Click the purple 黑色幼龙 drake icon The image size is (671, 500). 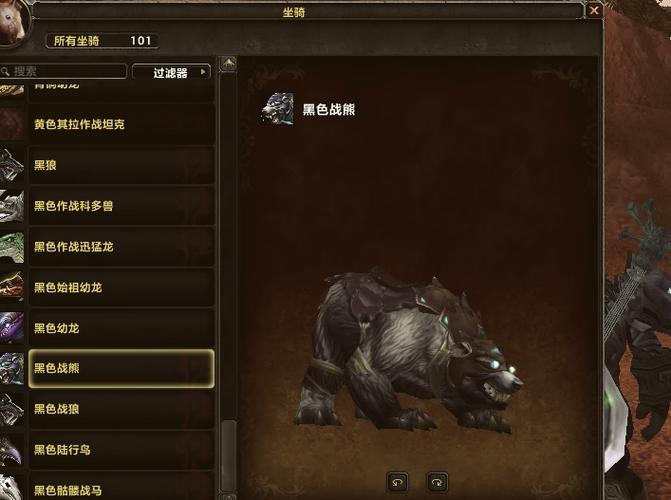pyautogui.click(x=12, y=328)
